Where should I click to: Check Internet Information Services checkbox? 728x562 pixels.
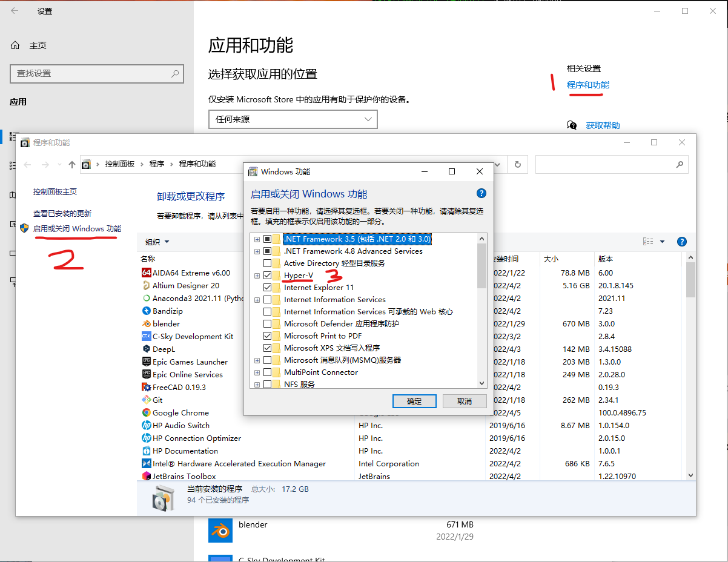(x=268, y=300)
